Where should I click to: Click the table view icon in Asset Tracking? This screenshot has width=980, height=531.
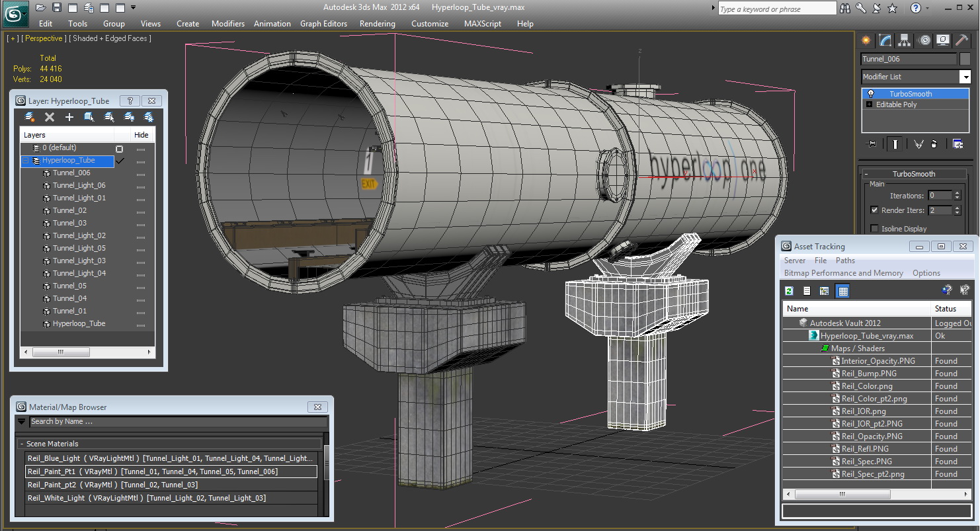842,291
